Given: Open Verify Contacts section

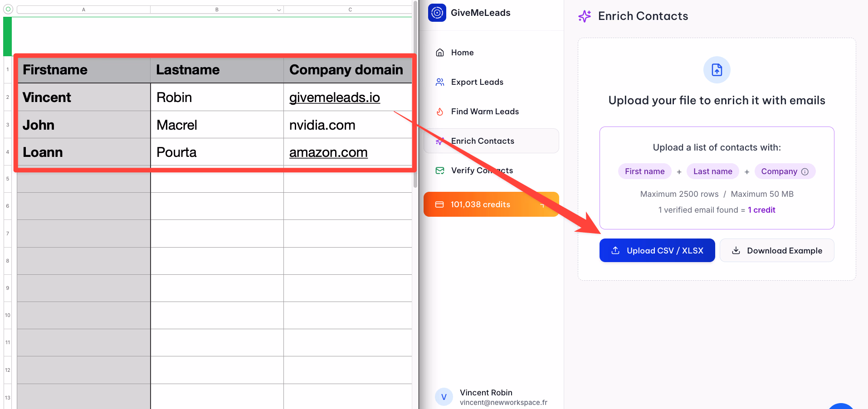Looking at the screenshot, I should (491, 170).
